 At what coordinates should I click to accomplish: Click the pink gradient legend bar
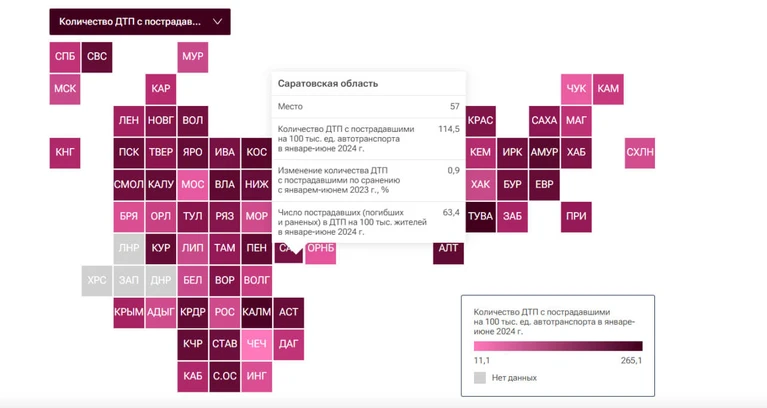point(558,346)
